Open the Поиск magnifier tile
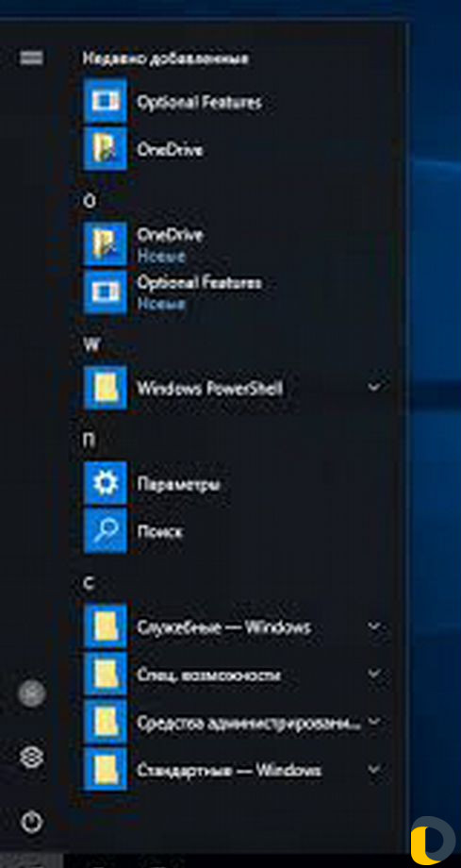This screenshot has height=868, width=461. pyautogui.click(x=106, y=531)
